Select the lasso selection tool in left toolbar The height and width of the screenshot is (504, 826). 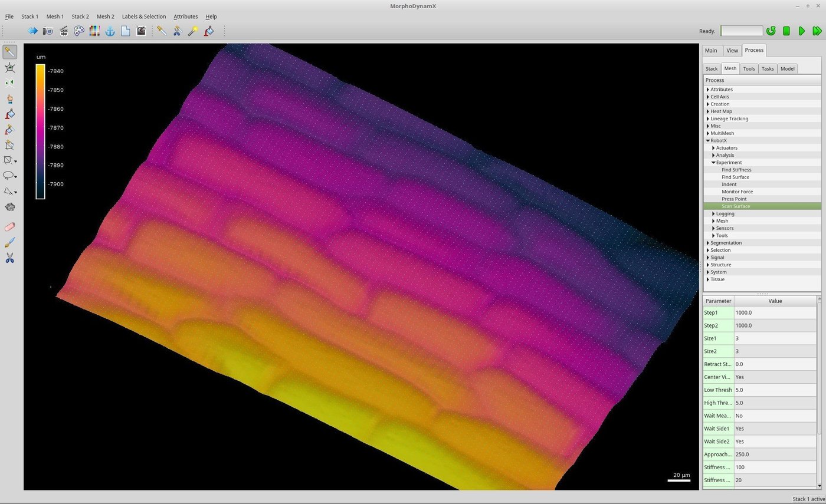tap(9, 175)
